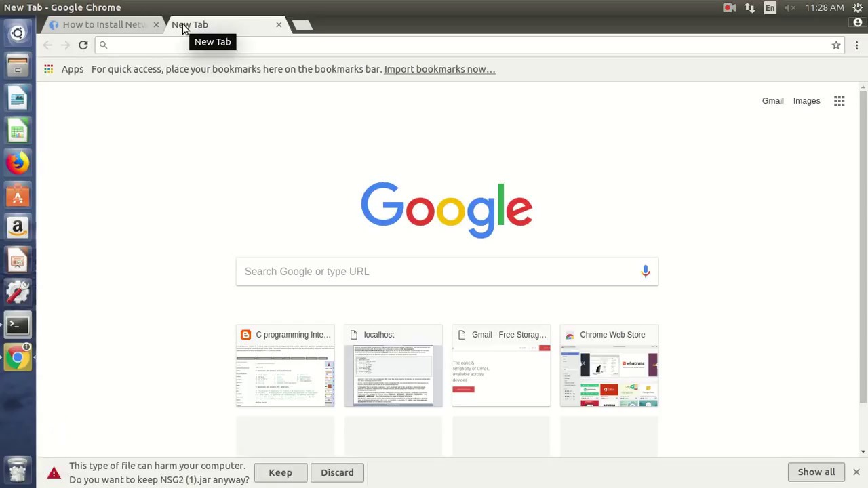The height and width of the screenshot is (488, 868).
Task: Open localhost most-visited thumbnail
Action: click(393, 366)
